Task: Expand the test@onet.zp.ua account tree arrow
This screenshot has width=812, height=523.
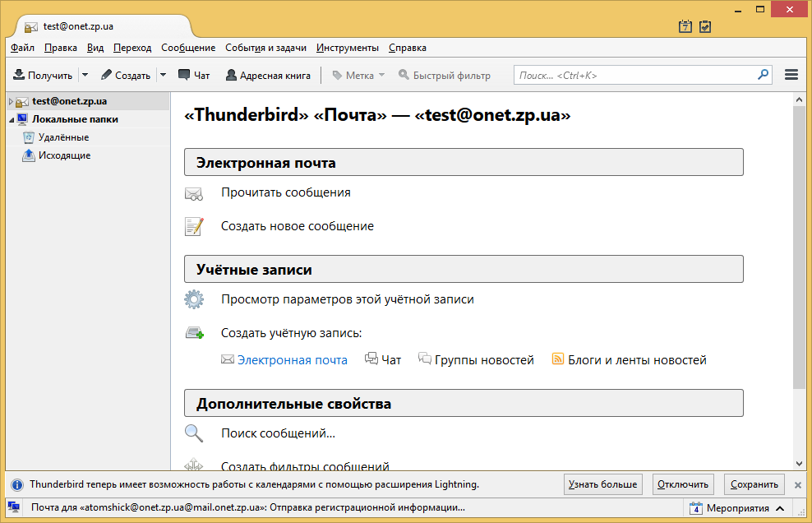Action: point(11,102)
